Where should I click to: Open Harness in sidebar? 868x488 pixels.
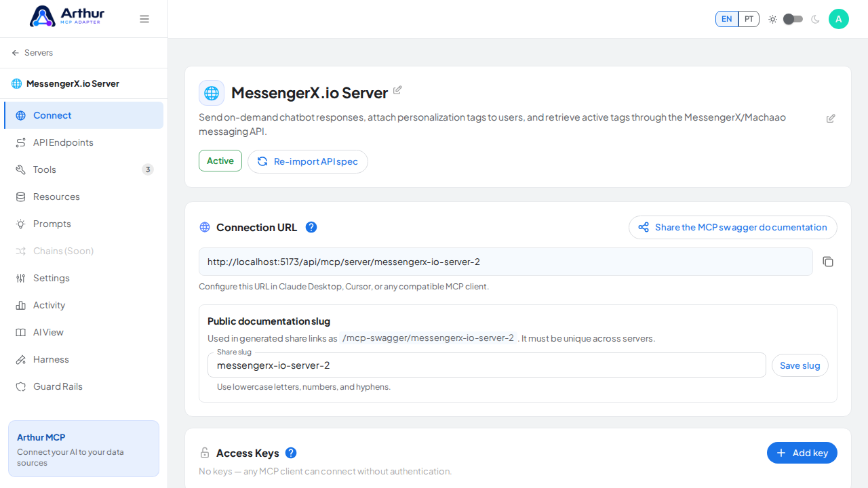click(83, 359)
